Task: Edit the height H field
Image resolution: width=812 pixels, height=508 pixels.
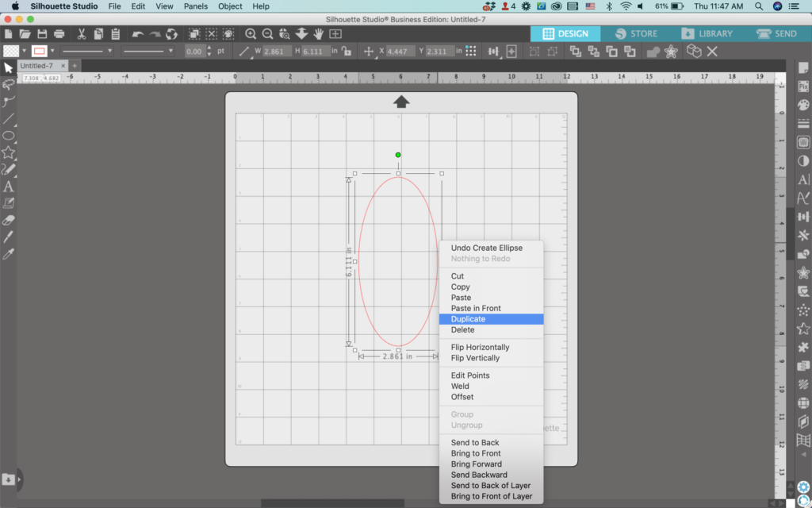Action: (x=316, y=52)
